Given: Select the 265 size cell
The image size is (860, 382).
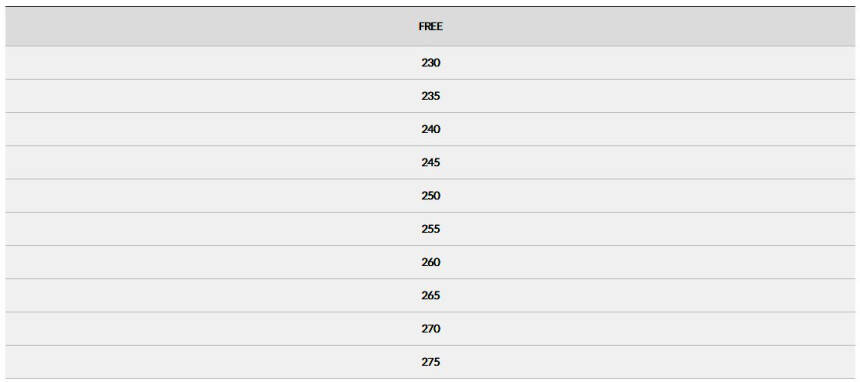Looking at the screenshot, I should click(x=431, y=295).
